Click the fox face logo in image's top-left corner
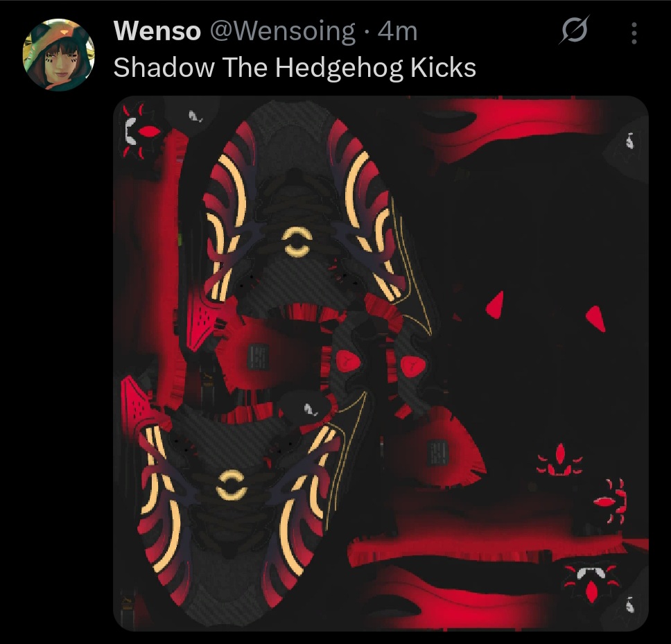Viewport: 671px width, 644px height. click(x=141, y=130)
